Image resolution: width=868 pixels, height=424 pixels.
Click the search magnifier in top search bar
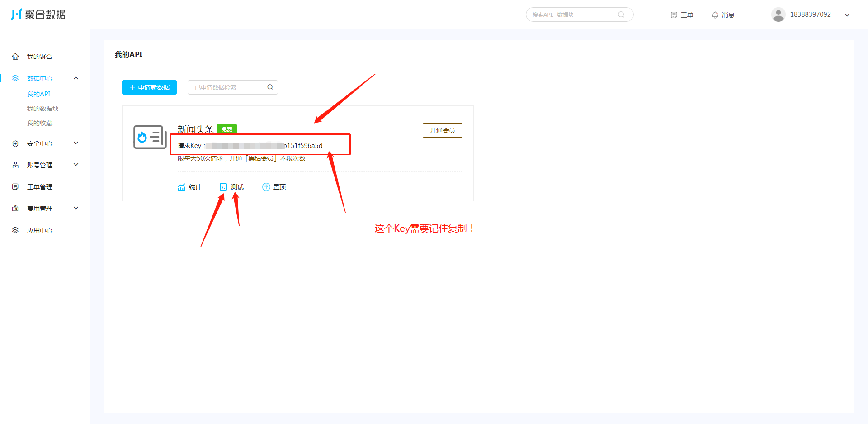621,14
